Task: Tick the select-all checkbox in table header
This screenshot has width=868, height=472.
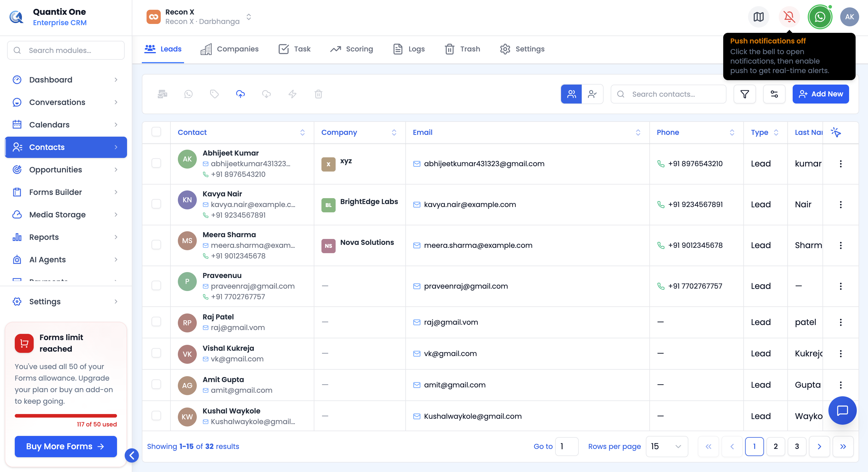Action: tap(156, 132)
